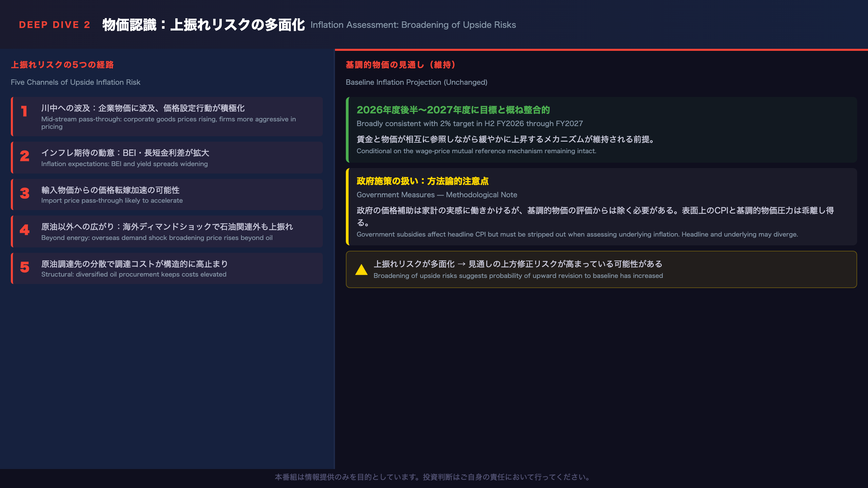Click Government Measures — Methodological Note text

coord(437,195)
